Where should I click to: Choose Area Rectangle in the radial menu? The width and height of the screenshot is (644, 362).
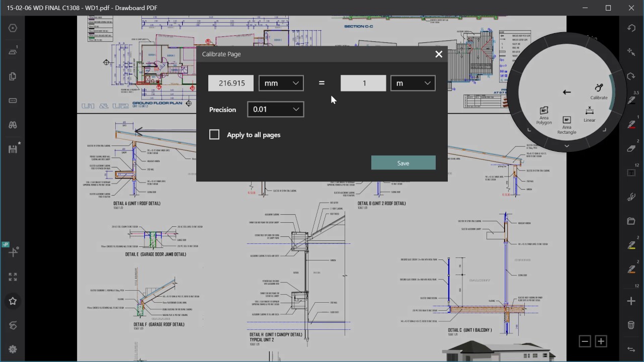click(567, 125)
